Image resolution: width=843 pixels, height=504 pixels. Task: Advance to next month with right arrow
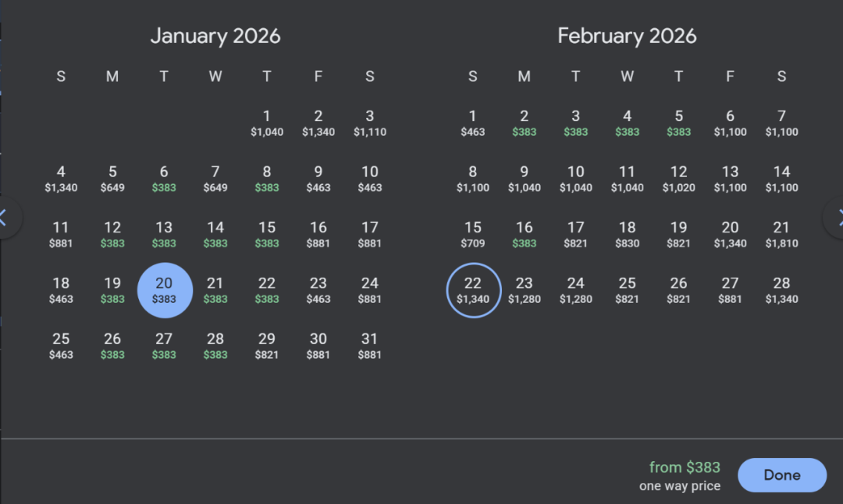tap(837, 217)
